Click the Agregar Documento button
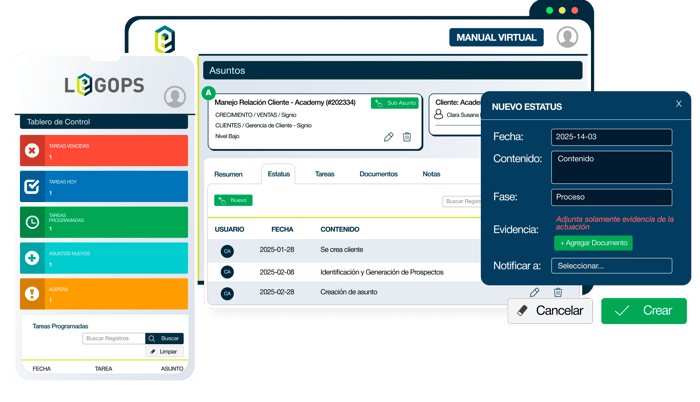The width and height of the screenshot is (700, 402). tap(593, 243)
